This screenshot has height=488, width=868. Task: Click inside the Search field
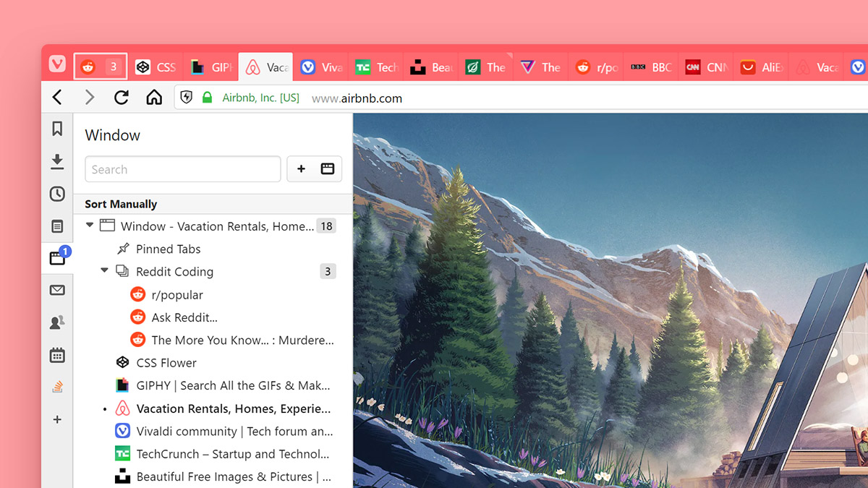click(x=182, y=168)
